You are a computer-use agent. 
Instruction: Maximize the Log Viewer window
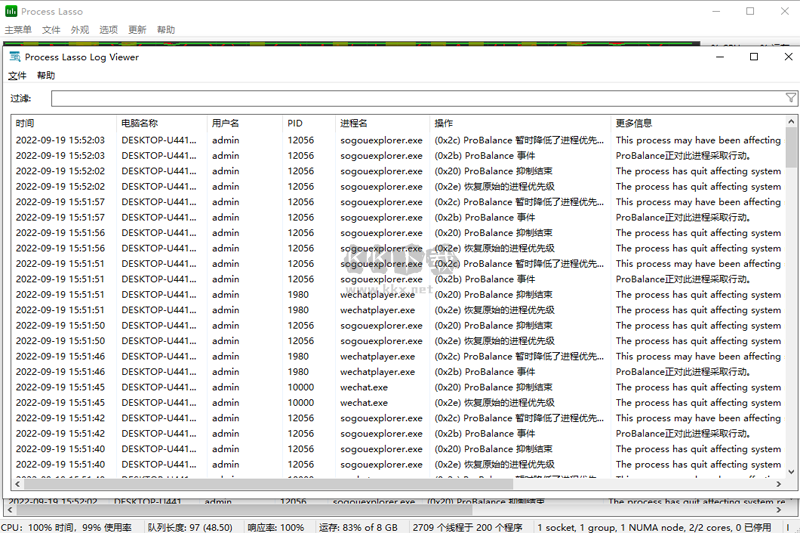coord(754,57)
